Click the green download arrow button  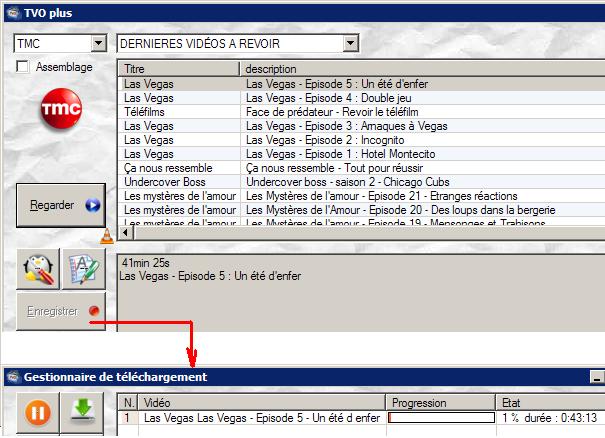point(83,412)
